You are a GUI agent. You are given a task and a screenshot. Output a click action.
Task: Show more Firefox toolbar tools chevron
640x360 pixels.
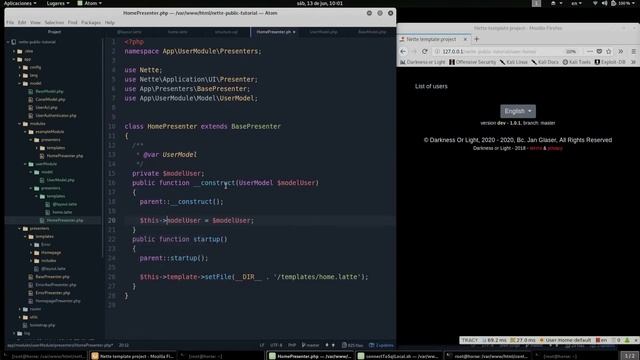coord(620,51)
